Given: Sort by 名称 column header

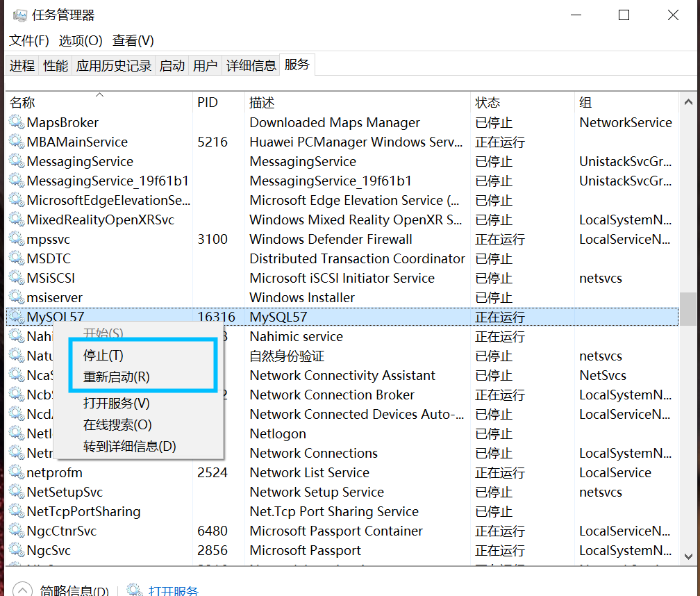Looking at the screenshot, I should (22, 103).
